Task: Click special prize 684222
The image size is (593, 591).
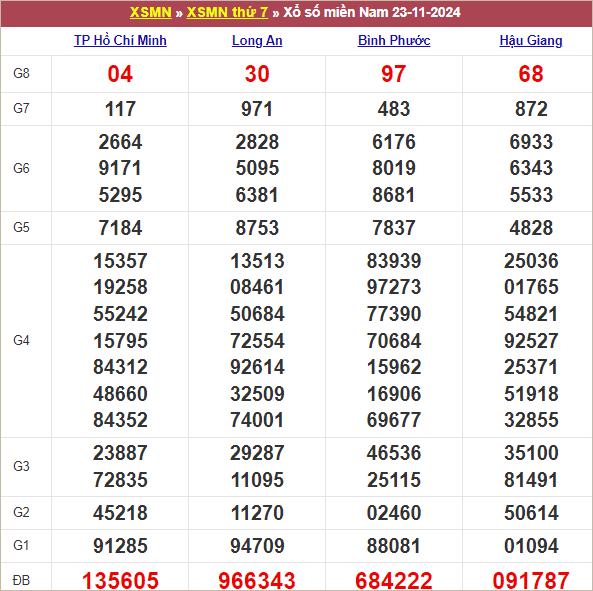Action: click(x=394, y=580)
